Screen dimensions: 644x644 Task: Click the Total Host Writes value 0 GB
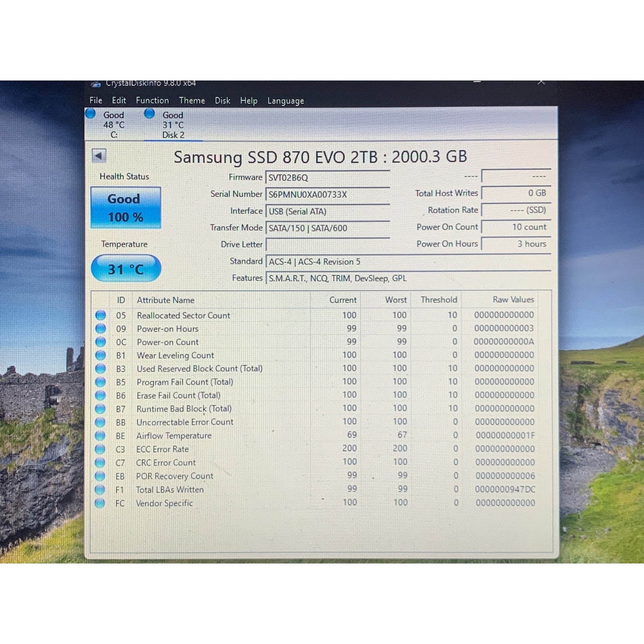coord(516,193)
